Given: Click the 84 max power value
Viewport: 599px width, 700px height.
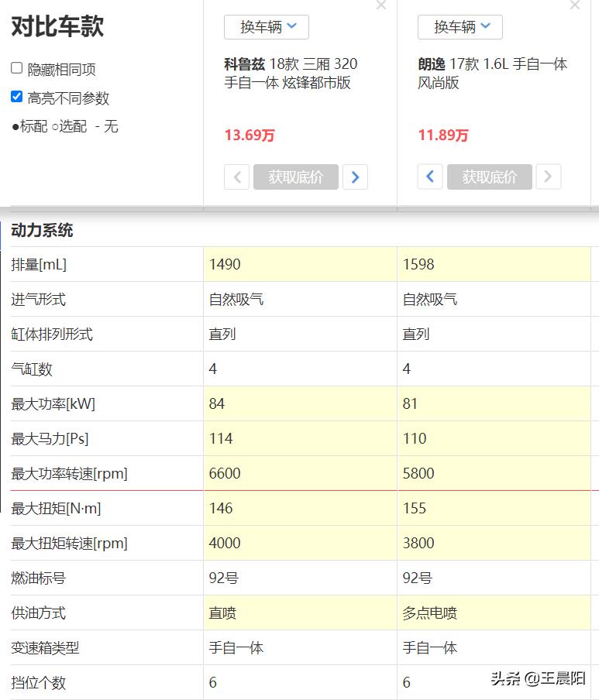Looking at the screenshot, I should tap(217, 403).
